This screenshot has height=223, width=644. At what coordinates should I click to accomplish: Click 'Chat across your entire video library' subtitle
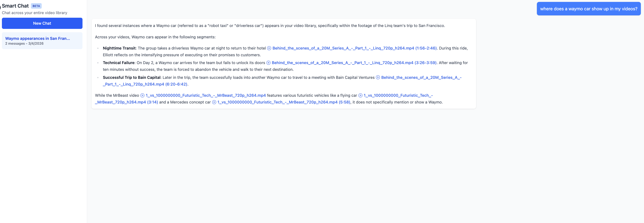35,13
